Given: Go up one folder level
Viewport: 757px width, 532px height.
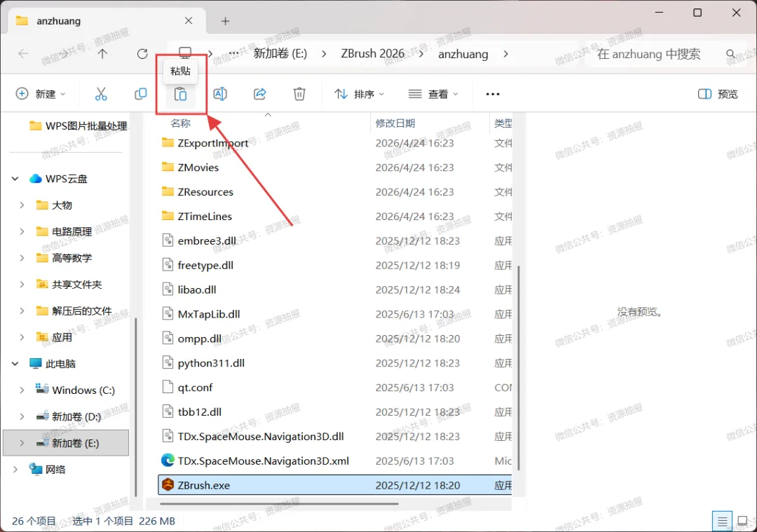Looking at the screenshot, I should pyautogui.click(x=102, y=53).
